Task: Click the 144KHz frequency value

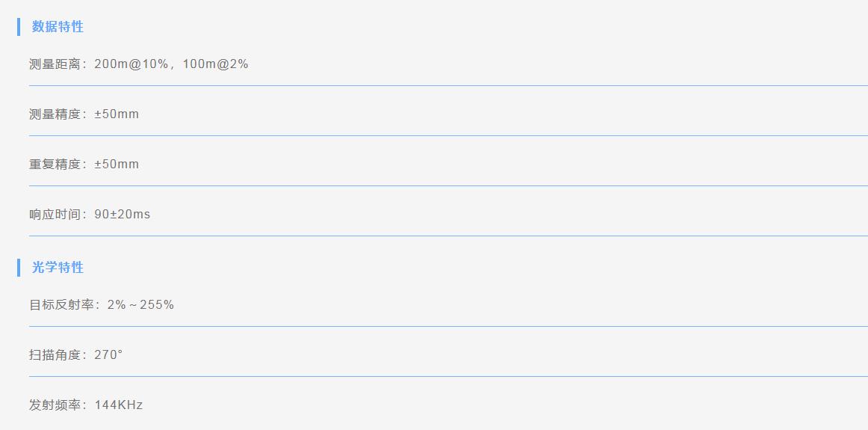Action: point(119,405)
